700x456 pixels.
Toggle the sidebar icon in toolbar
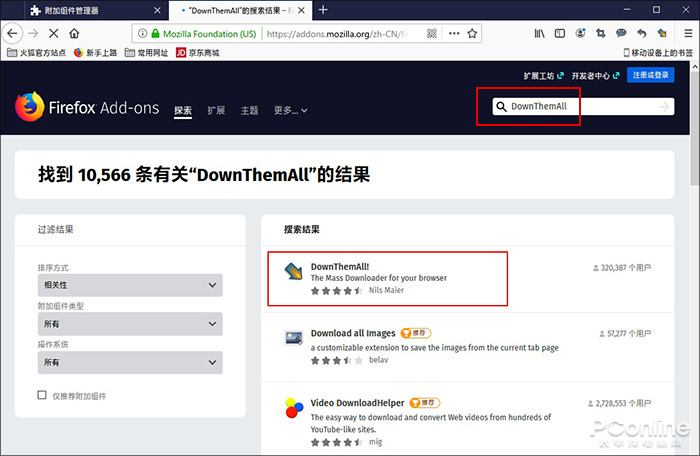560,33
